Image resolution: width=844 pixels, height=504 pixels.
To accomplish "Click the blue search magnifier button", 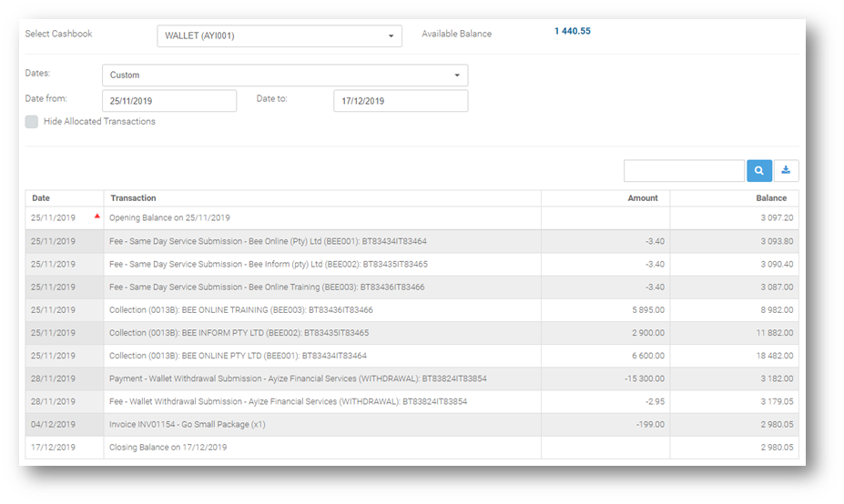I will (x=759, y=170).
